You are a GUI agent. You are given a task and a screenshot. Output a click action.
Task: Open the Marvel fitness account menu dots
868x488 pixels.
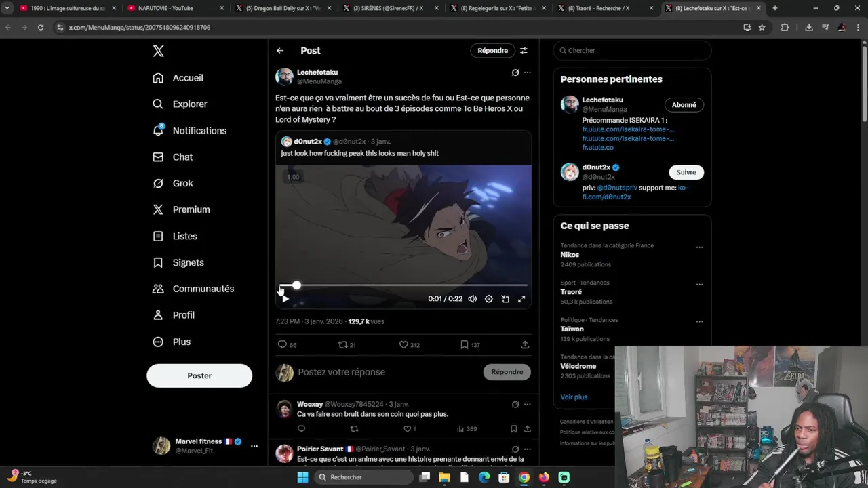[254, 446]
